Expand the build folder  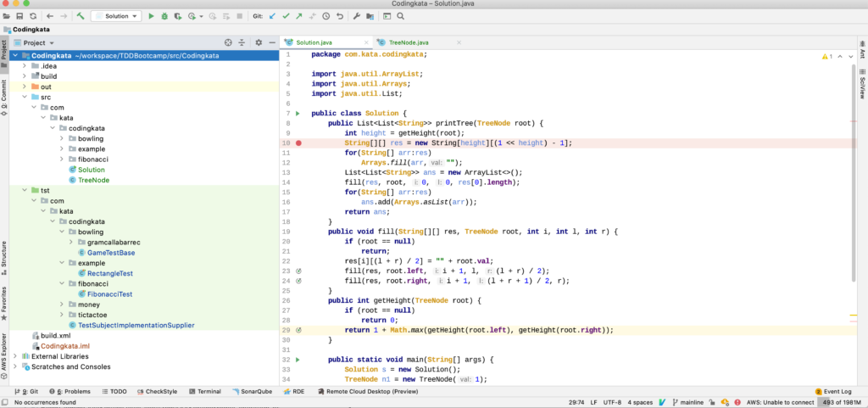coord(25,76)
